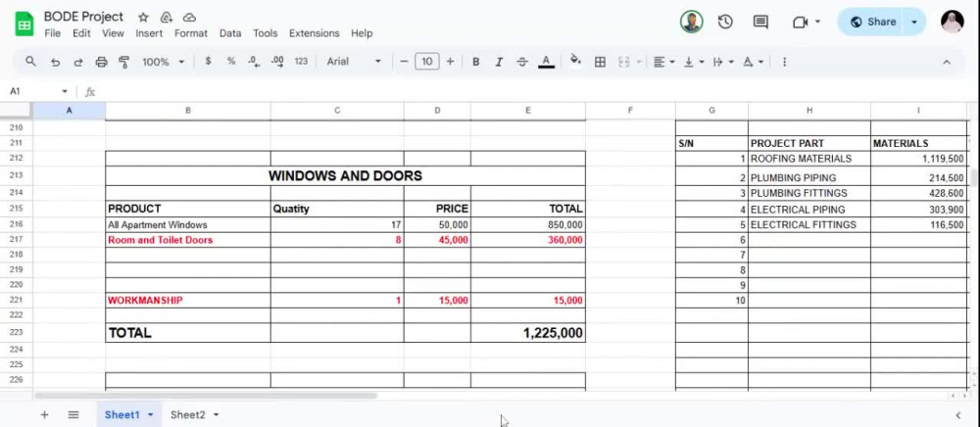The height and width of the screenshot is (427, 980).
Task: Open version history clock icon
Action: [x=725, y=22]
